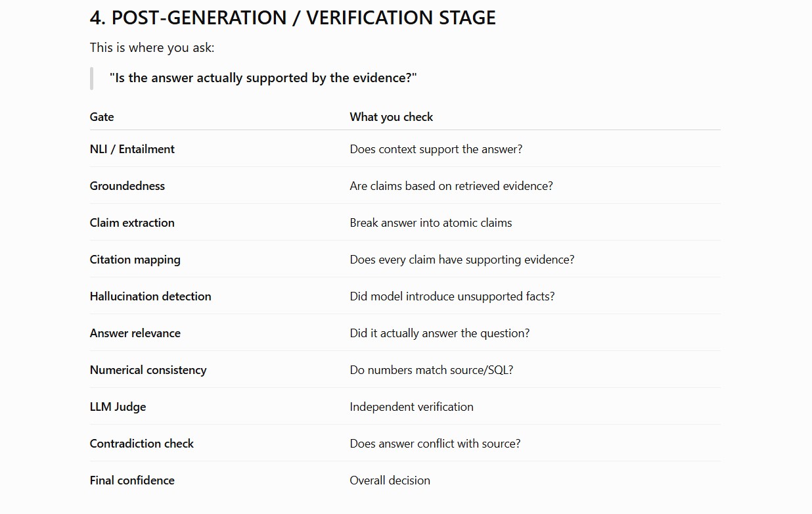Click the LLM Judge row label
The width and height of the screenshot is (812, 514).
tap(118, 407)
